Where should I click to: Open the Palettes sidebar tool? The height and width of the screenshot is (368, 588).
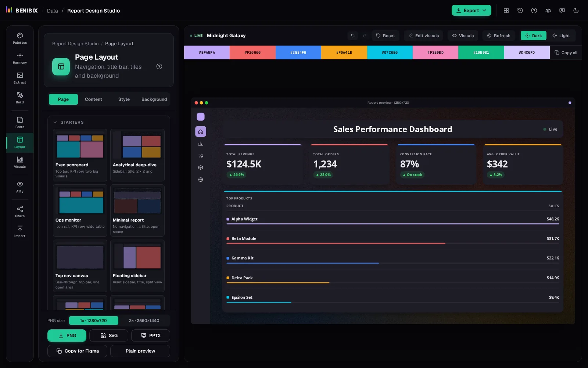(20, 38)
